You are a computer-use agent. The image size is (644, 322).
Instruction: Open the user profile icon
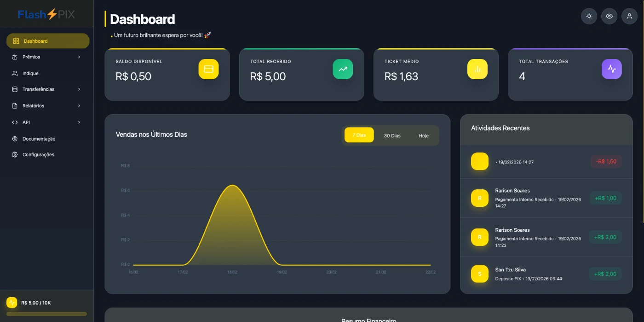[x=629, y=16]
